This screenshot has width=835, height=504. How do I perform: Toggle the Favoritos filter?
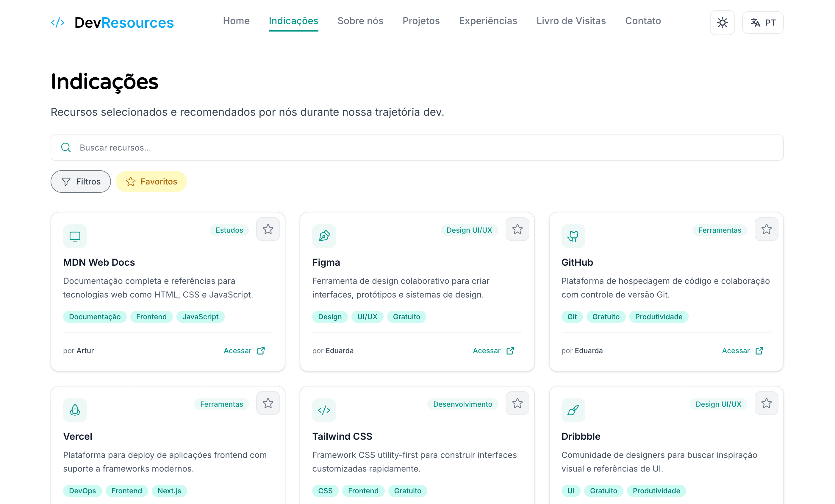pos(151,181)
